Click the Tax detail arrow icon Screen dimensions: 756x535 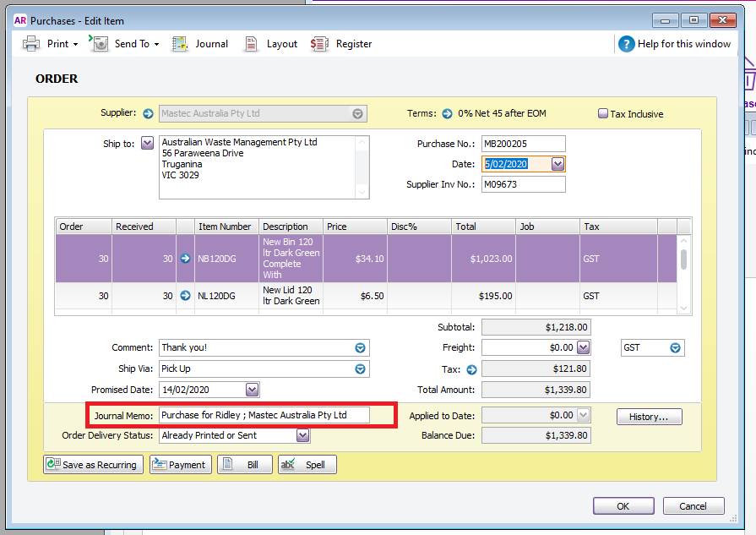(x=471, y=369)
